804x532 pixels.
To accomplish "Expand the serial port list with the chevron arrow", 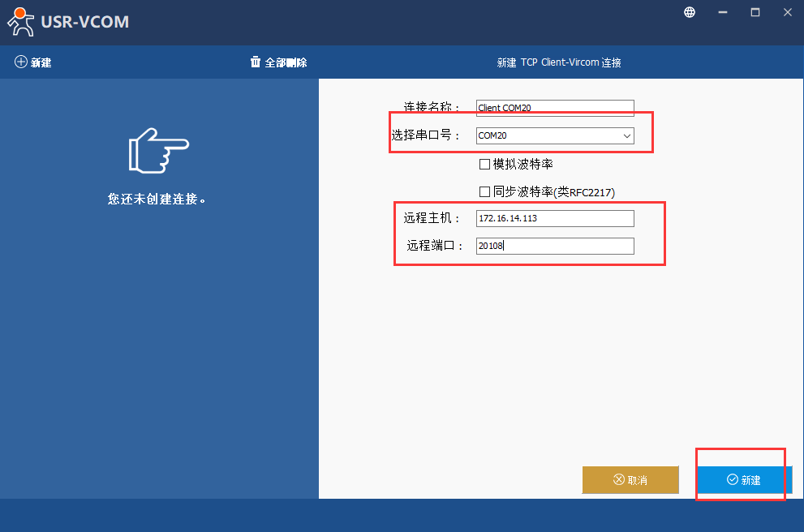I will [627, 136].
